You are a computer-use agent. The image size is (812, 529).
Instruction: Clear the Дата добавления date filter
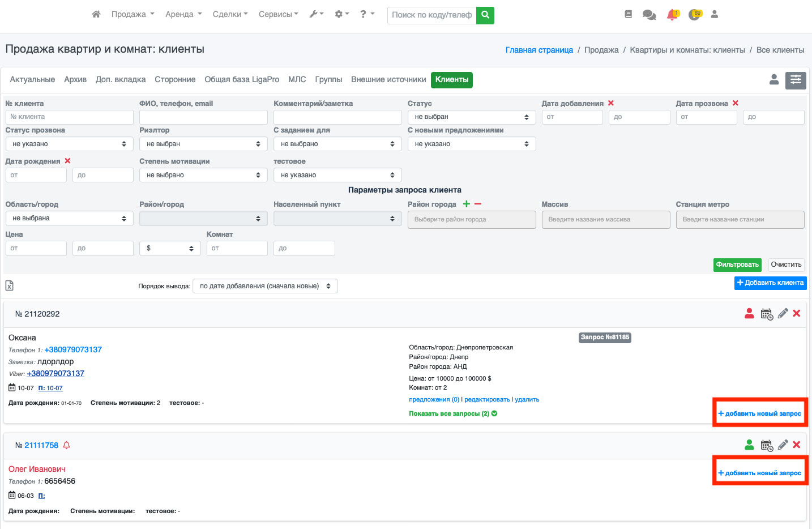[611, 103]
